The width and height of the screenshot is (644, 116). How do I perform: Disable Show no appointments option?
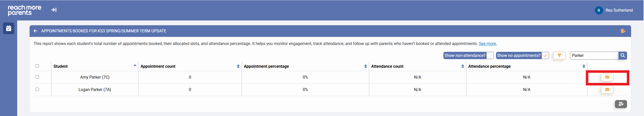click(x=545, y=55)
